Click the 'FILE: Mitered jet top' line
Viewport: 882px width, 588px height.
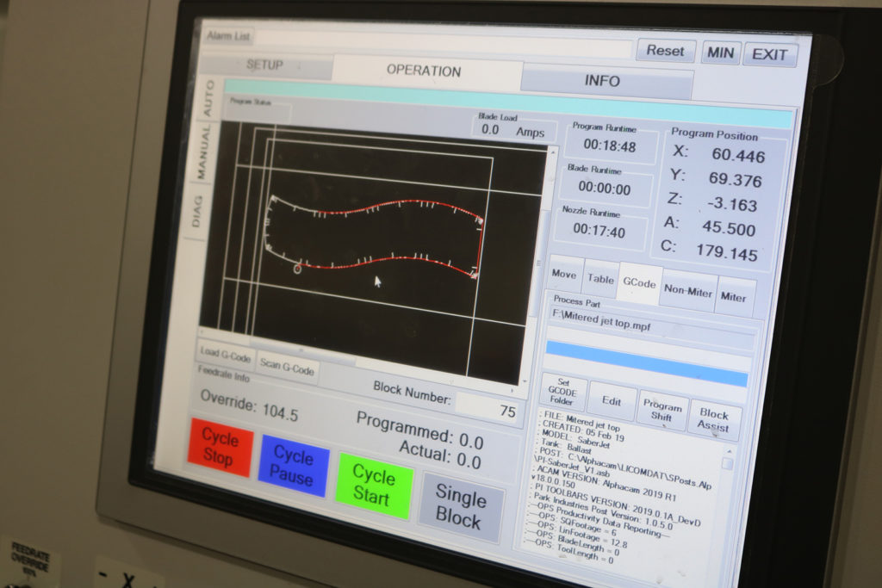581,421
